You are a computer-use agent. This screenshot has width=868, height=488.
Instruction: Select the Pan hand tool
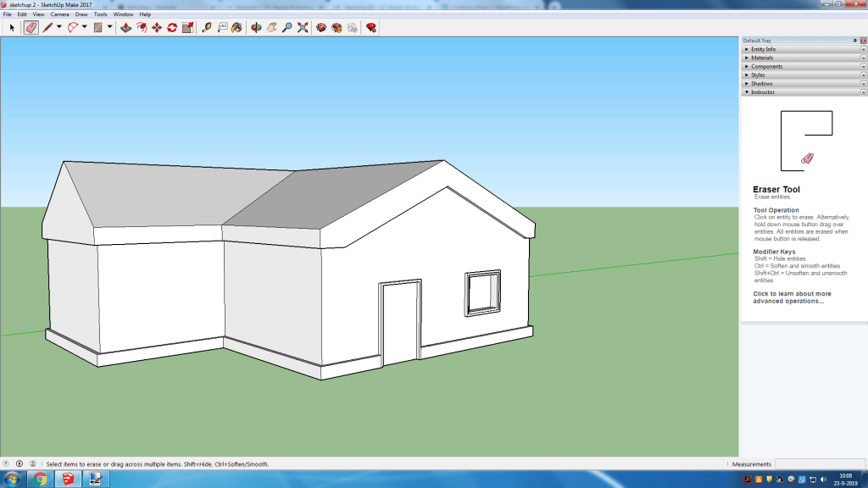(271, 27)
